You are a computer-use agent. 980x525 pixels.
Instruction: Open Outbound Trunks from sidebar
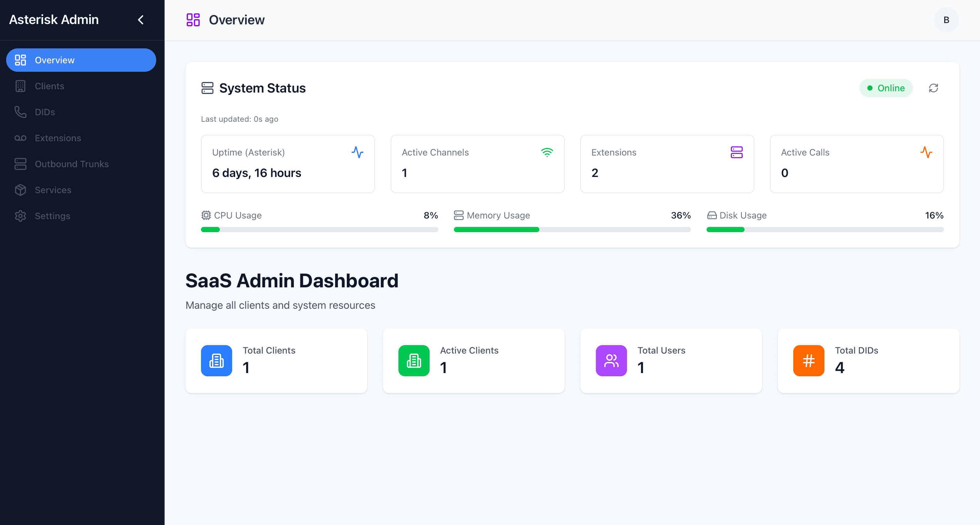click(71, 164)
